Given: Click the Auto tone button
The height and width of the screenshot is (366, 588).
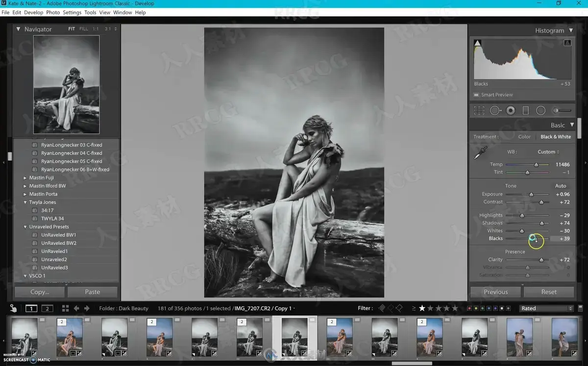Looking at the screenshot, I should pyautogui.click(x=561, y=186).
